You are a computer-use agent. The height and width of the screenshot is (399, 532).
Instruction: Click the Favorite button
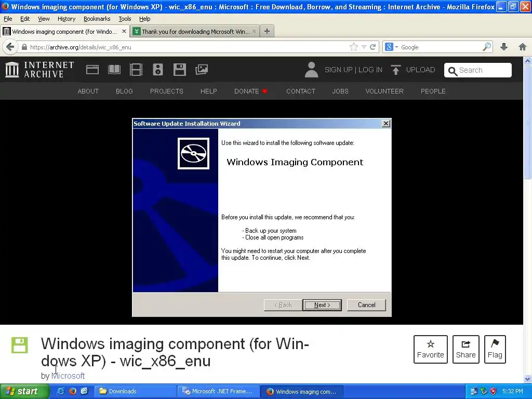430,349
